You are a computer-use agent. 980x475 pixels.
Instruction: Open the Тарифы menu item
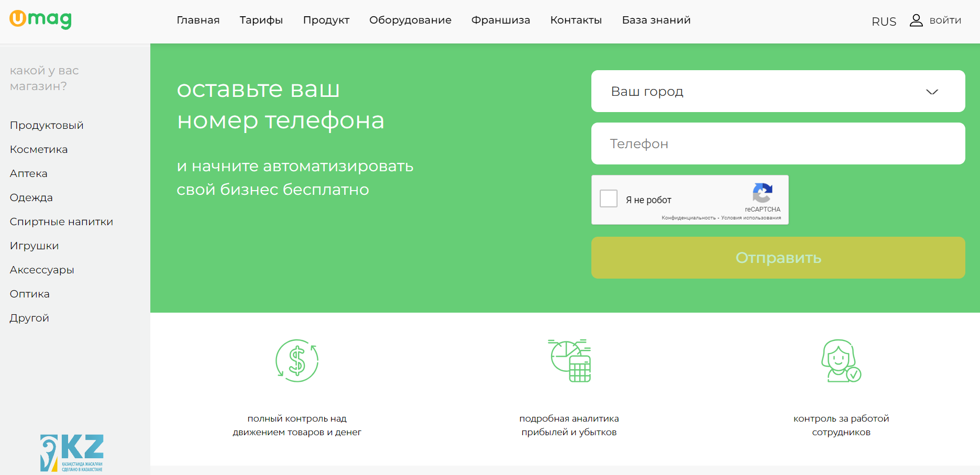(x=261, y=20)
